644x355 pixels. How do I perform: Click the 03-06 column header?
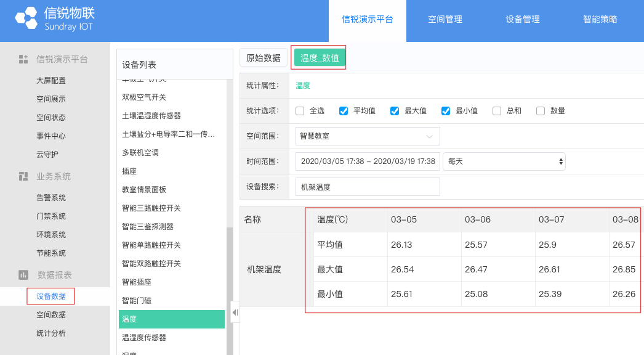(498, 219)
